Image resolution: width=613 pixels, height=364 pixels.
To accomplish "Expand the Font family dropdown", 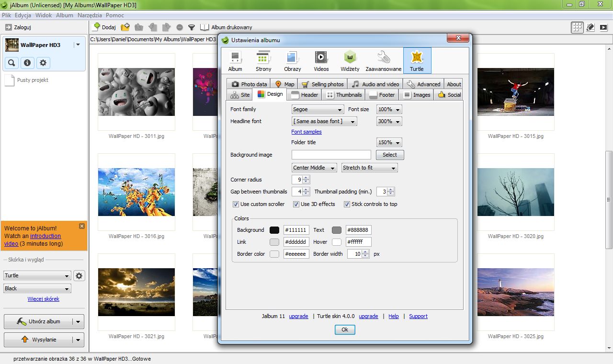I will pos(318,110).
